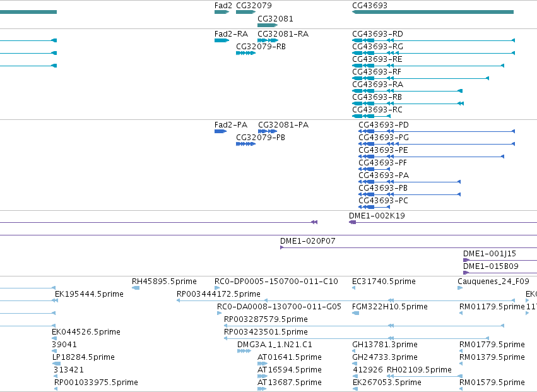
Task: Select the CG32081 gene label
Action: [x=275, y=19]
